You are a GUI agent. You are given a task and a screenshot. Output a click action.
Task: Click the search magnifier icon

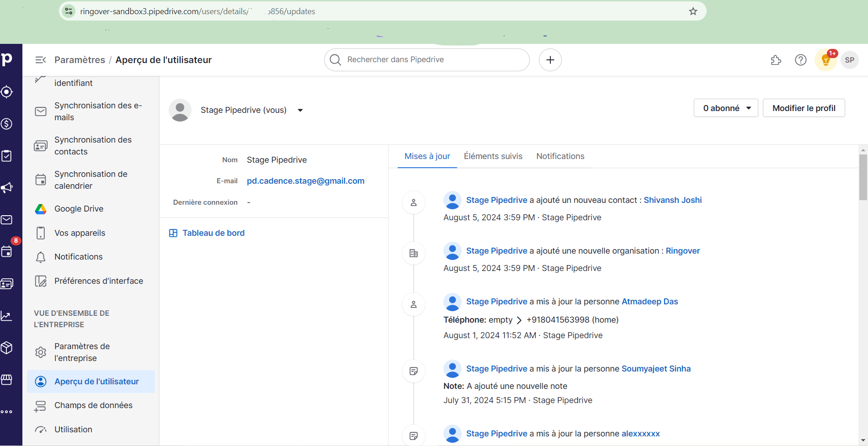335,60
